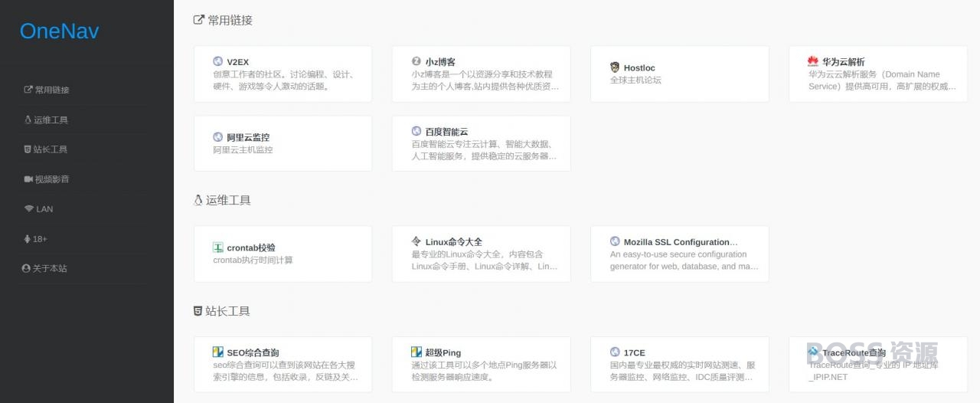
Task: Click the Linux penguin icon beside sidebar 运维工具
Action: [28, 120]
